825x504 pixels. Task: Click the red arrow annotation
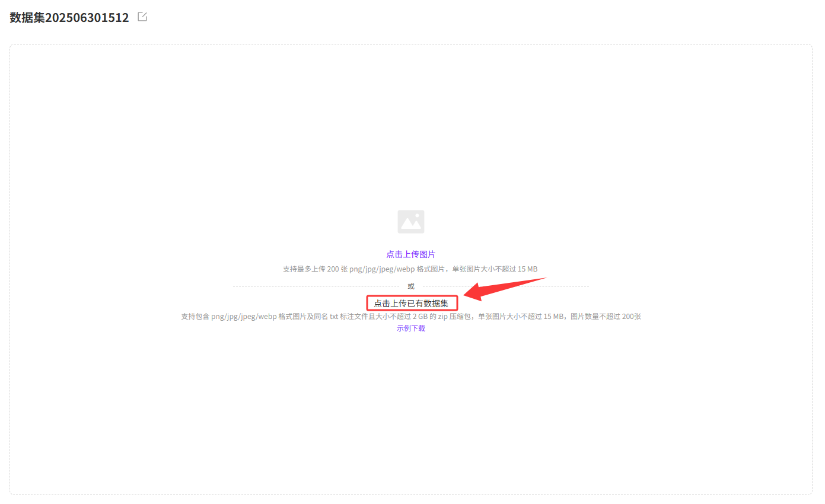click(x=504, y=288)
